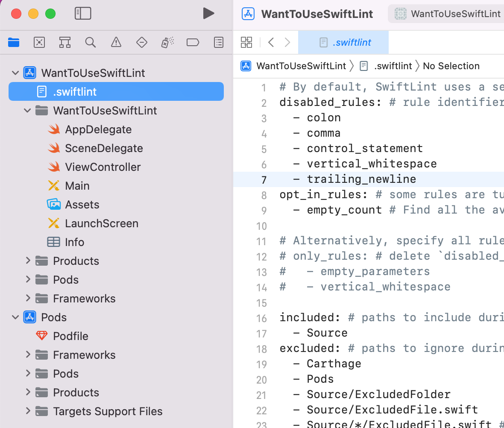This screenshot has height=428, width=504.
Task: Click No Selection in the jump bar
Action: pyautogui.click(x=451, y=66)
